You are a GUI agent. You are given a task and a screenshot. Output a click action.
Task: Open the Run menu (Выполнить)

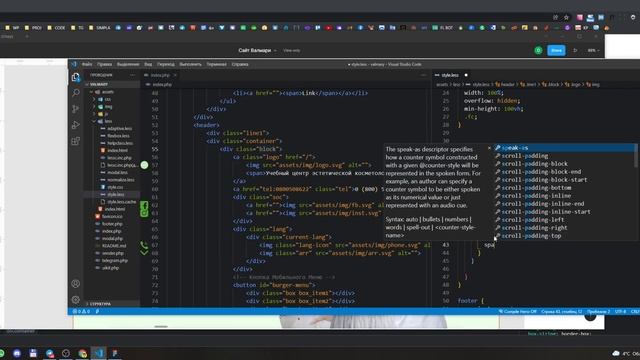click(x=190, y=64)
